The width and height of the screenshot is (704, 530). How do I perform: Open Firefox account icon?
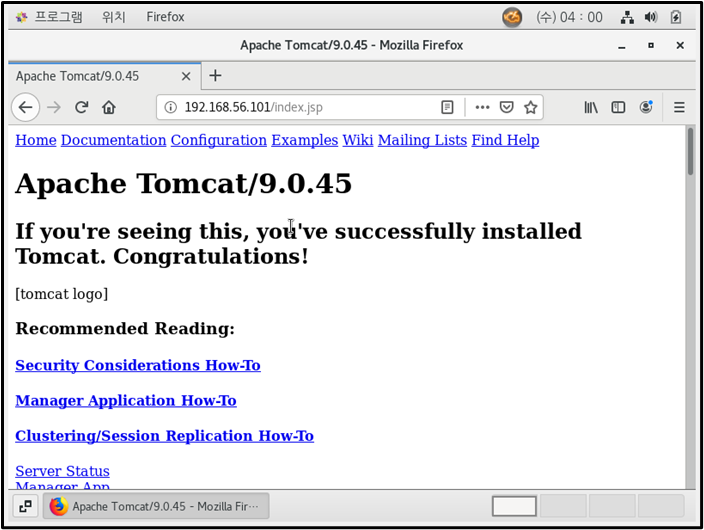[x=646, y=107]
